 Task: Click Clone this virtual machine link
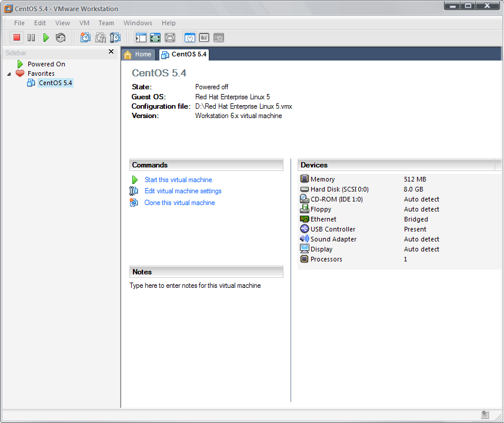click(179, 203)
